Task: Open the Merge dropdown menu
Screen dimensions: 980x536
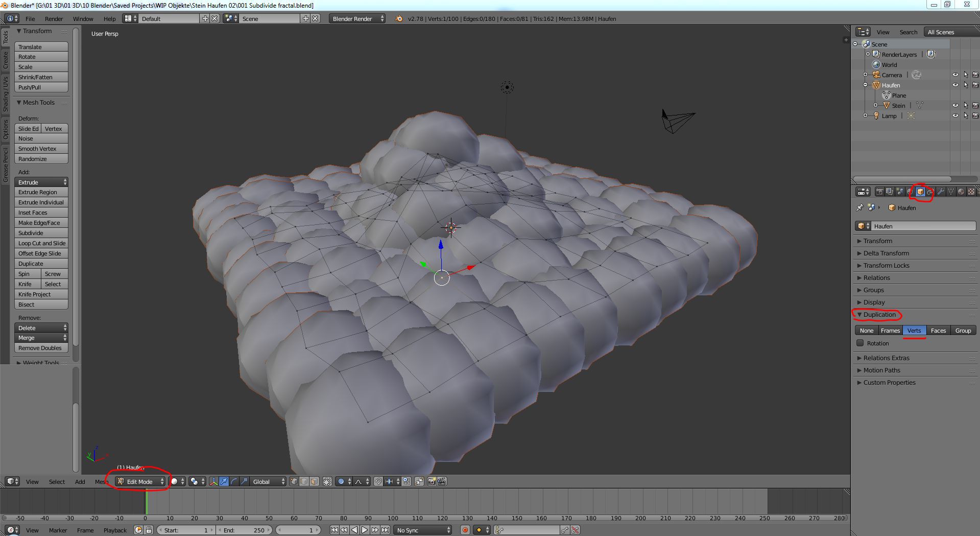Action: click(41, 338)
